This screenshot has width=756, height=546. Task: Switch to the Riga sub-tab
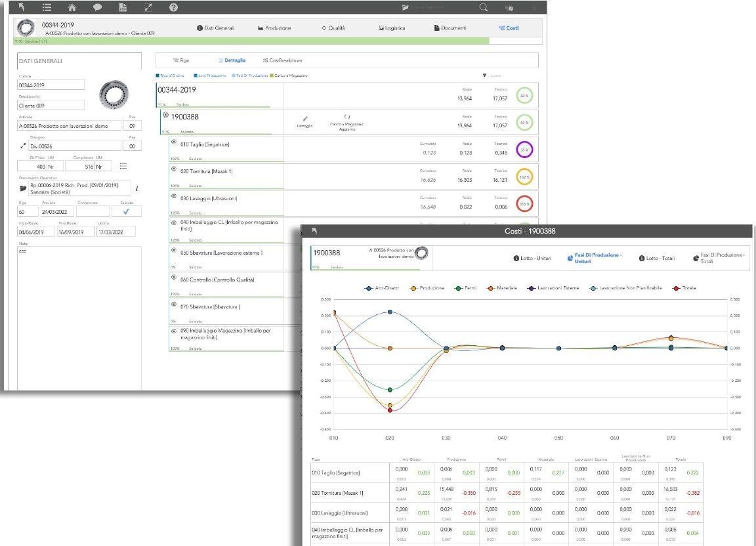[x=181, y=60]
